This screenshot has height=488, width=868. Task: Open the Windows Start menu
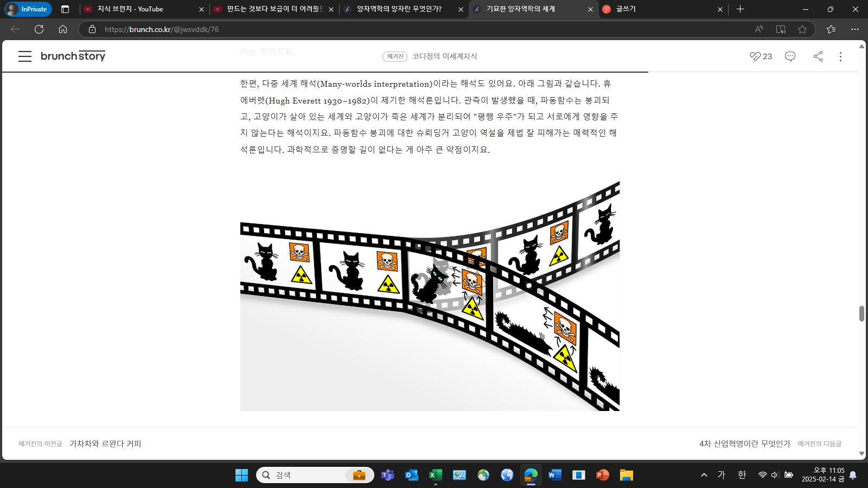[241, 475]
